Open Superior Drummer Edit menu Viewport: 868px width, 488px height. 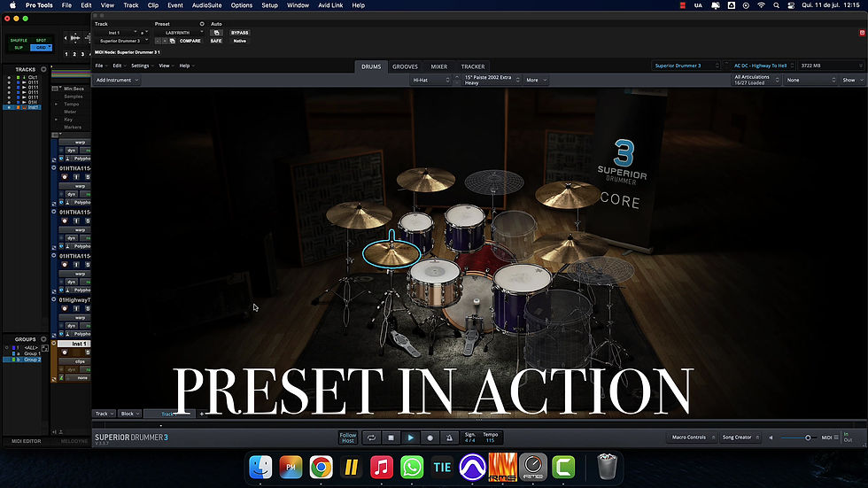[118, 66]
